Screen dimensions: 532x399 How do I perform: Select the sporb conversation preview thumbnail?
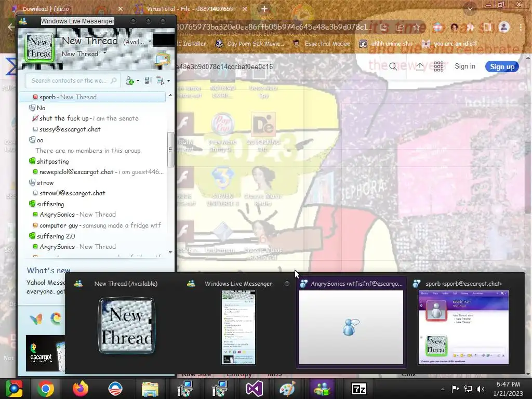pos(463,327)
